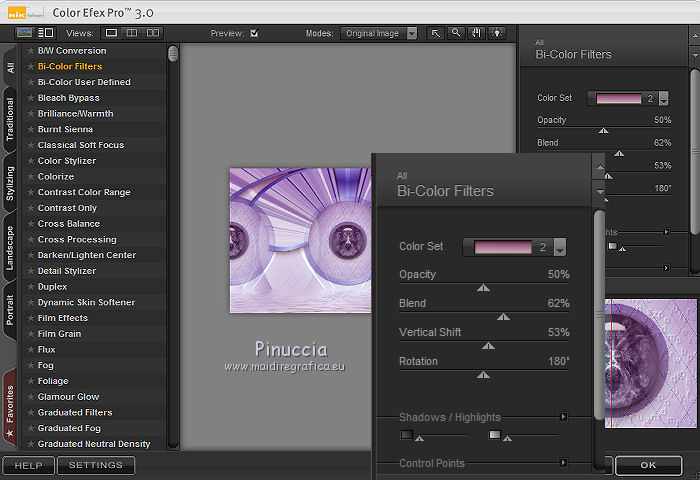Open the Modes dropdown showing Original Image
This screenshot has height=480, width=700.
(380, 33)
